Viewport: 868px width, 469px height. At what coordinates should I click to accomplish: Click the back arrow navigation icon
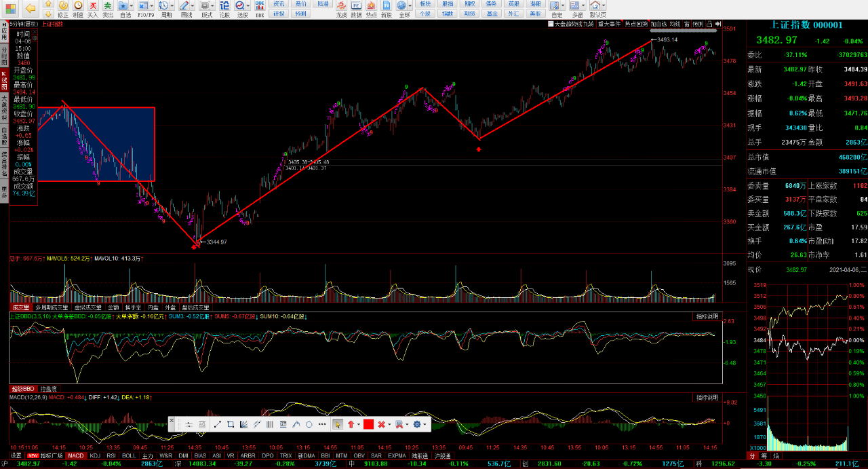coord(31,8)
